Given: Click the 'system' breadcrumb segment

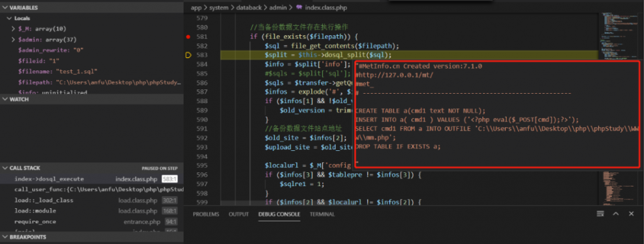Looking at the screenshot, I should pos(218,8).
